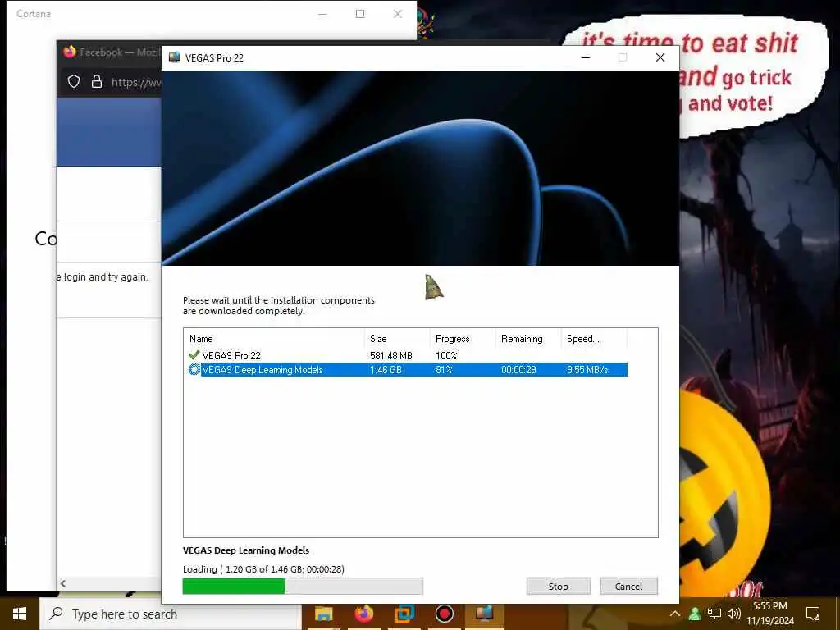Cancel the VEGAS Pro 22 installation
This screenshot has width=840, height=630.
628,586
